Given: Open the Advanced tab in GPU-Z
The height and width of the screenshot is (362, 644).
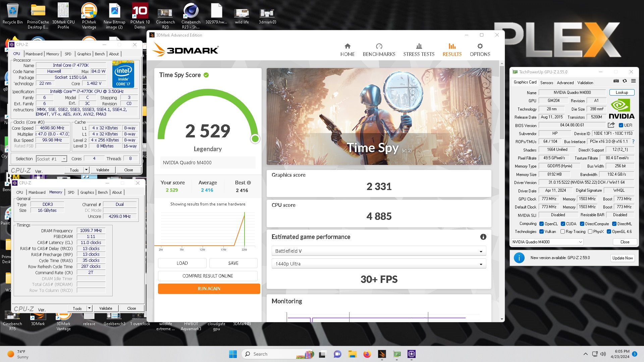Looking at the screenshot, I should tap(565, 82).
